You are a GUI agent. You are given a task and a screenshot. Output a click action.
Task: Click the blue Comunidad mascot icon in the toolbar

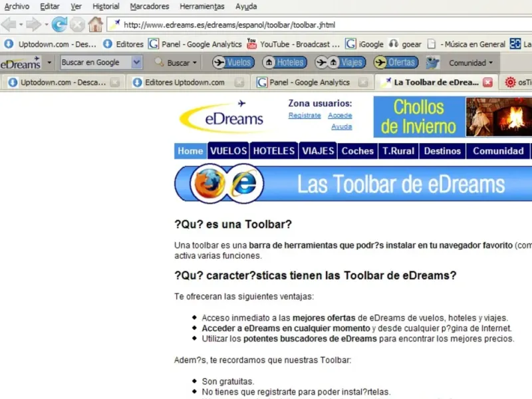point(433,63)
